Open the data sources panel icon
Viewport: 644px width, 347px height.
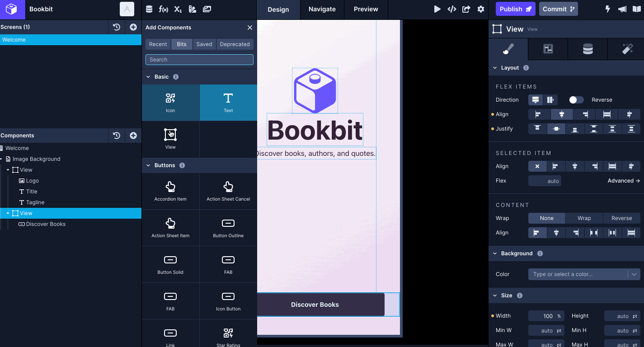point(149,9)
